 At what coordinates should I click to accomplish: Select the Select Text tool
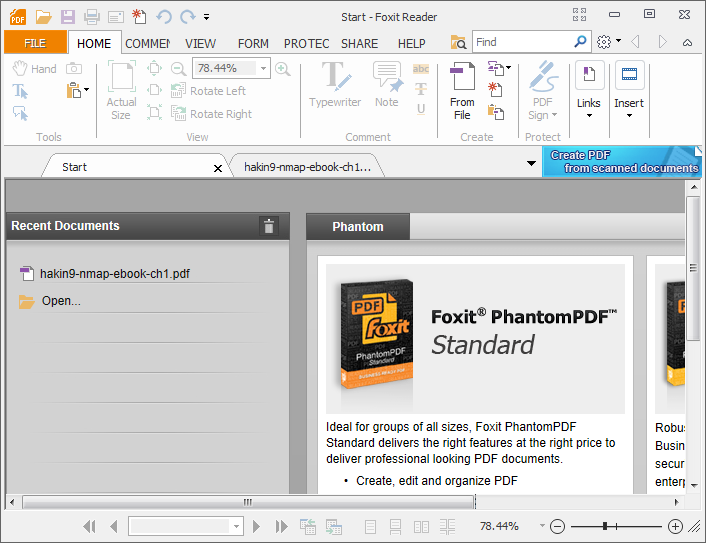pyautogui.click(x=20, y=91)
